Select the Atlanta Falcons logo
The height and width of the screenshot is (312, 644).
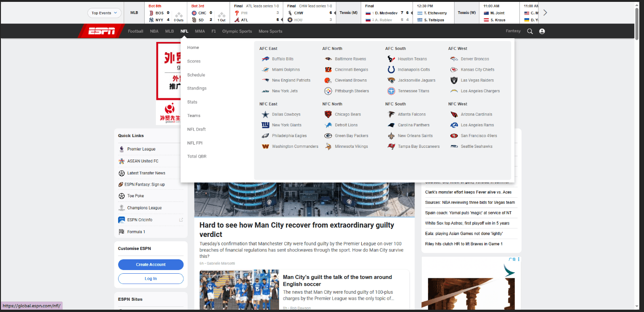(x=391, y=114)
